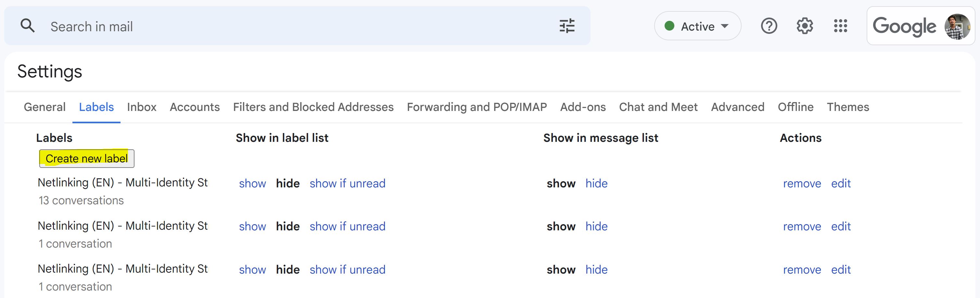Click the Google logo
Screen dimensions: 980x298
click(x=904, y=27)
